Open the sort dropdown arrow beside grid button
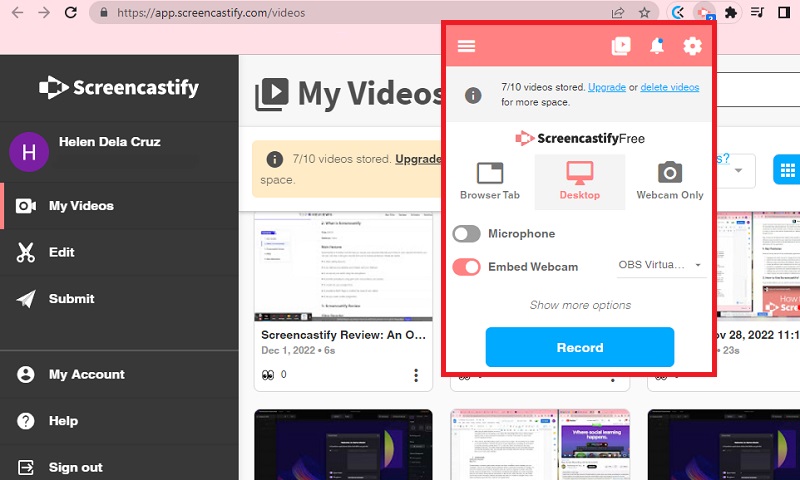 738,170
